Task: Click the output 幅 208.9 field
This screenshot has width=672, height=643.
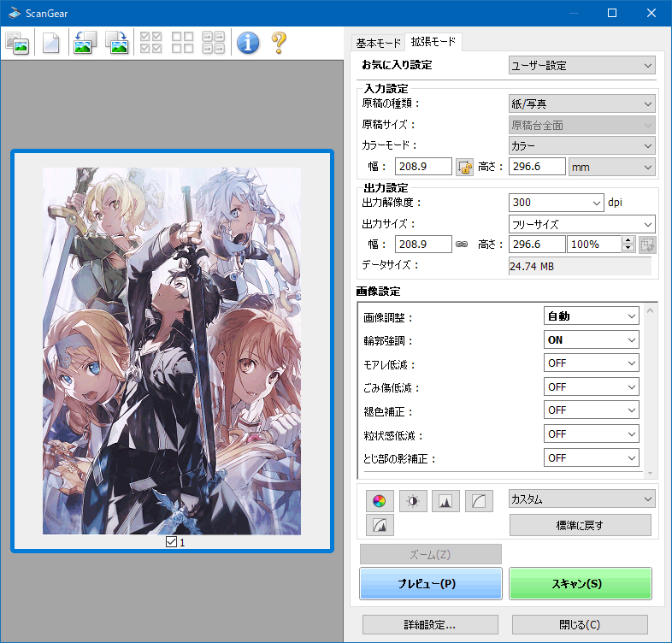Action: 423,244
